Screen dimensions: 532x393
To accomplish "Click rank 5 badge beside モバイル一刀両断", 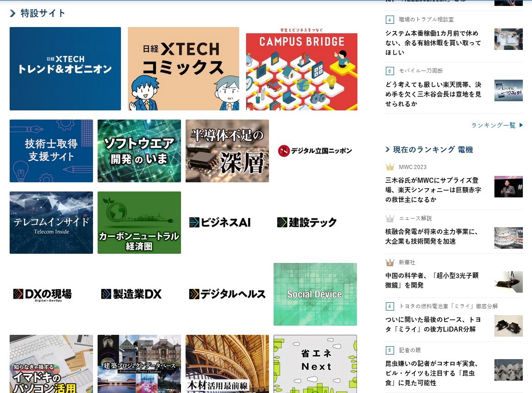I will tap(390, 71).
